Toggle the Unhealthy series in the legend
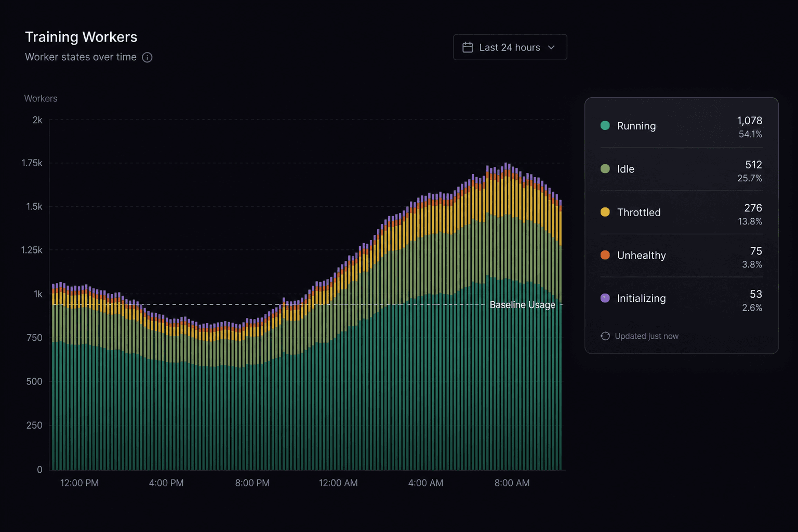 681,256
